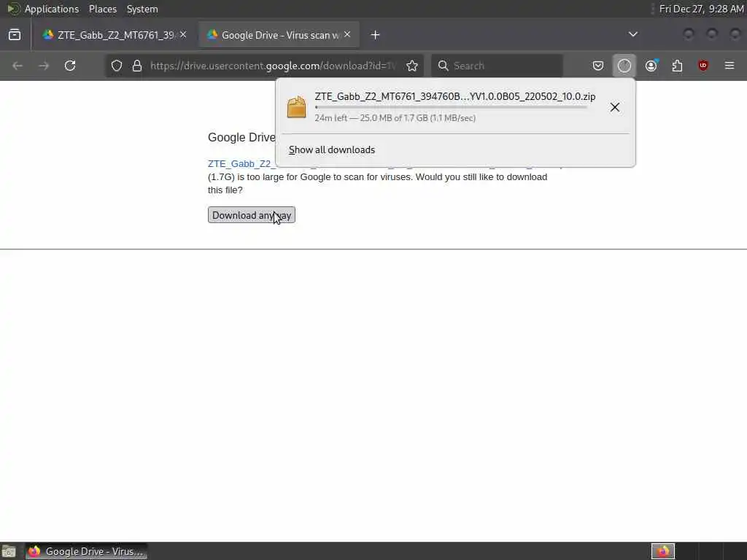This screenshot has width=747, height=560.
Task: Click the download progress bar
Action: click(x=451, y=108)
